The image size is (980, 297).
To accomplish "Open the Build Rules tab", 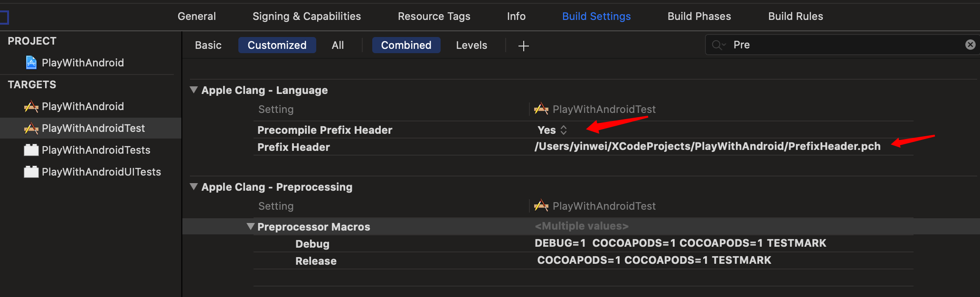I will click(796, 16).
